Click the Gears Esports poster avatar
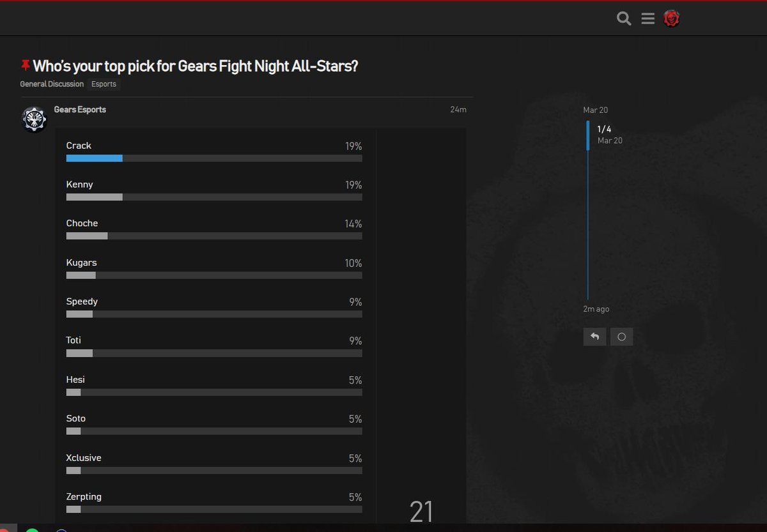 [x=34, y=119]
